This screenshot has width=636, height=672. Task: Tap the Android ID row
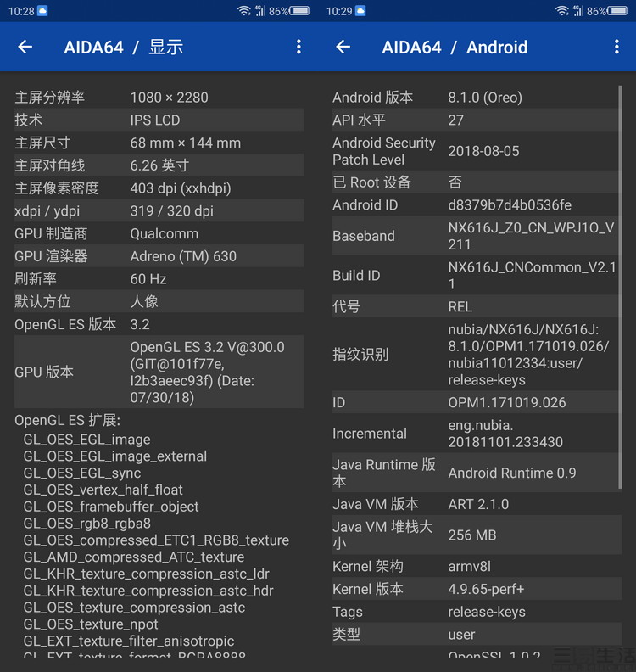(x=475, y=205)
